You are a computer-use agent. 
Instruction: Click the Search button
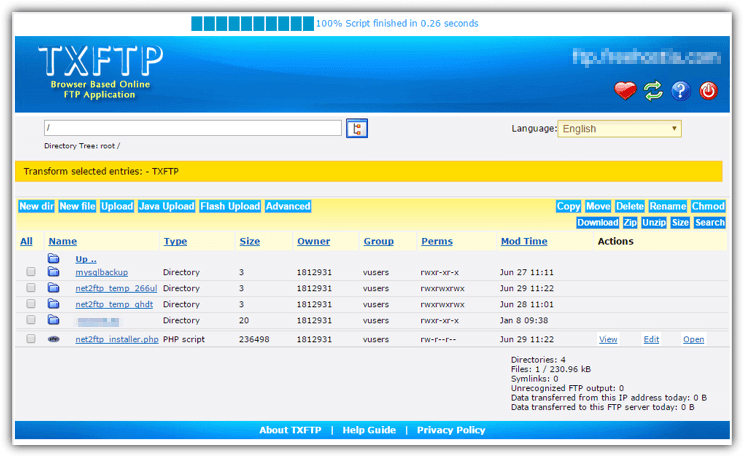(x=710, y=223)
